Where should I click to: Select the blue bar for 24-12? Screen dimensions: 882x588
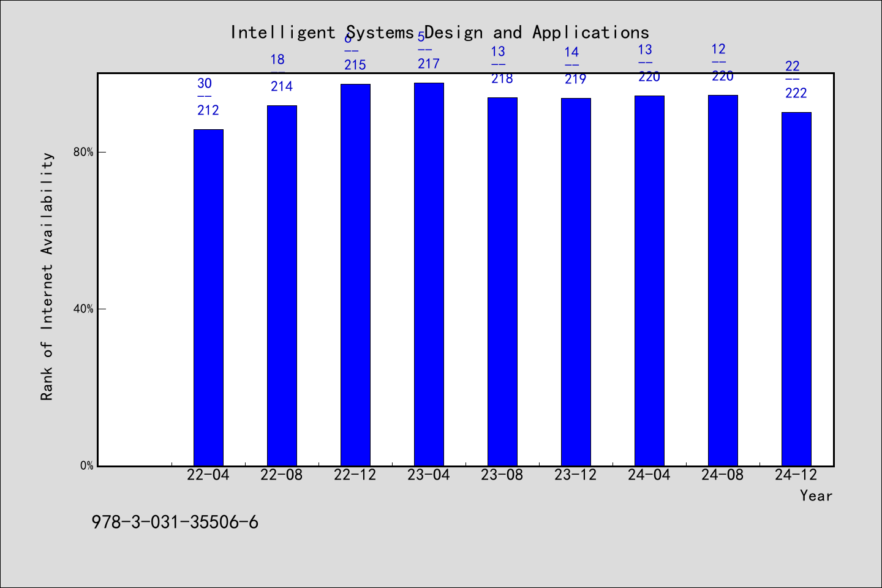click(796, 289)
